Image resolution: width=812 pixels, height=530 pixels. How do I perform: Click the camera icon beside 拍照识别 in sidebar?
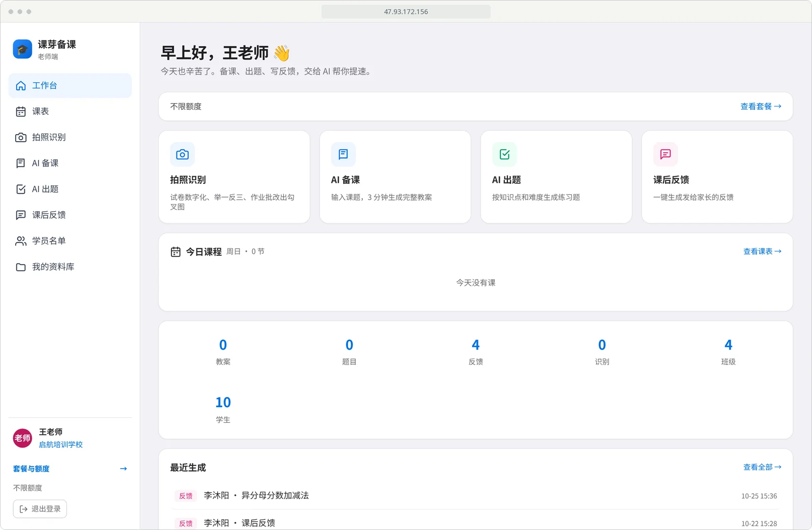pos(21,138)
